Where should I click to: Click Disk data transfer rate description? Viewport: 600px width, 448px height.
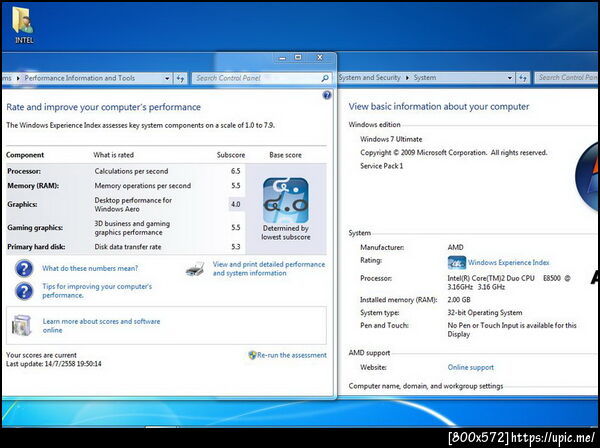click(x=128, y=247)
